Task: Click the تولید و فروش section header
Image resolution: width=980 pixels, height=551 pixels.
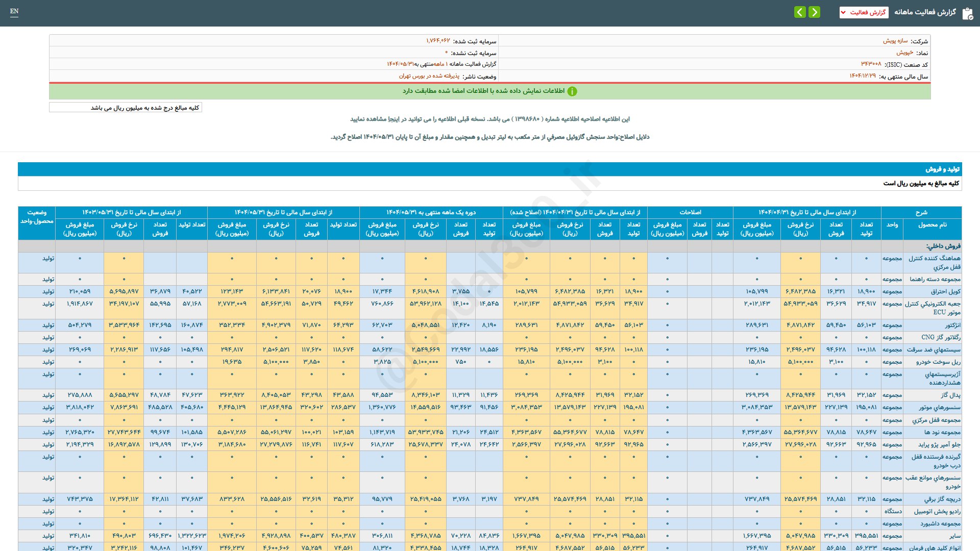Action: point(942,169)
